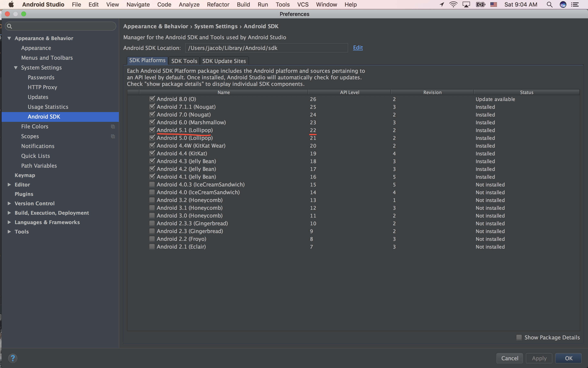Sort table by Status column header
Screen dimensions: 588x368
point(527,92)
